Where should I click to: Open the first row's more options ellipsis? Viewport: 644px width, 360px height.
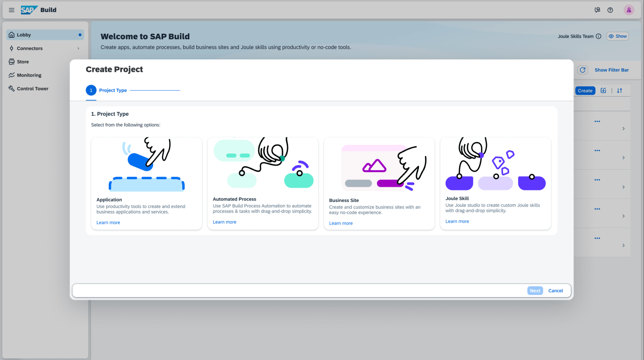pos(597,121)
